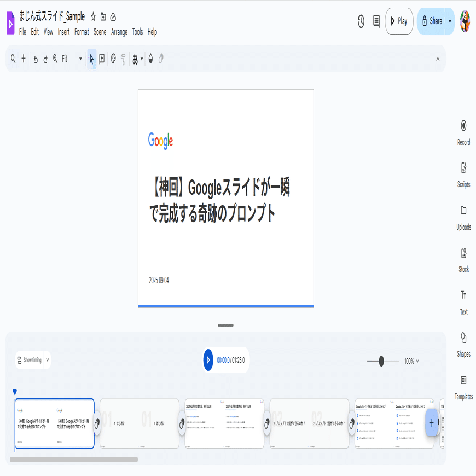The height and width of the screenshot is (476, 476).
Task: Open the Templates panel
Action: pyautogui.click(x=463, y=388)
